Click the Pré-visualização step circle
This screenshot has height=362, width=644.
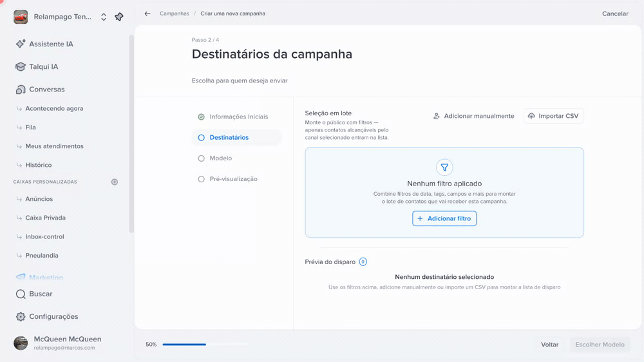pyautogui.click(x=201, y=179)
